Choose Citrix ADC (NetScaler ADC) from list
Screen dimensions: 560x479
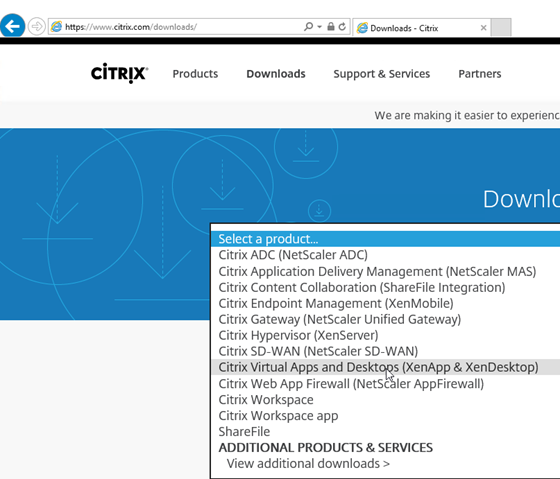pyautogui.click(x=385, y=255)
